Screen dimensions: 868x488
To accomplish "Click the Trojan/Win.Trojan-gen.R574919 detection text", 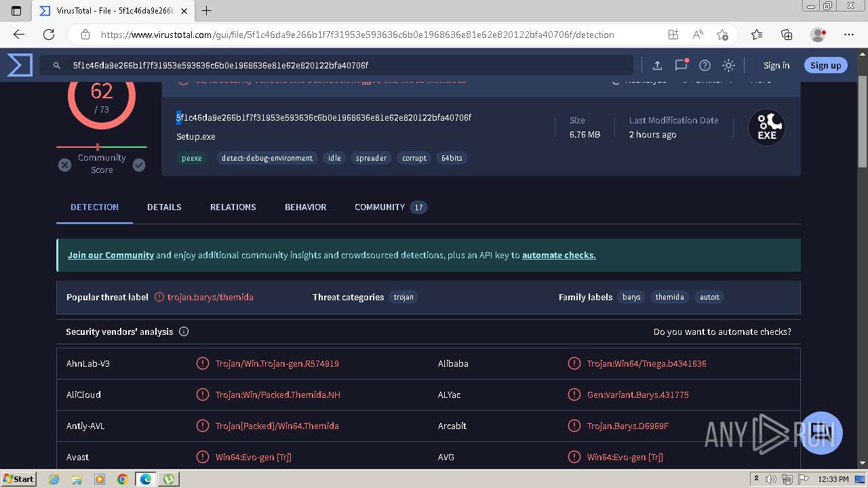I will click(x=277, y=363).
